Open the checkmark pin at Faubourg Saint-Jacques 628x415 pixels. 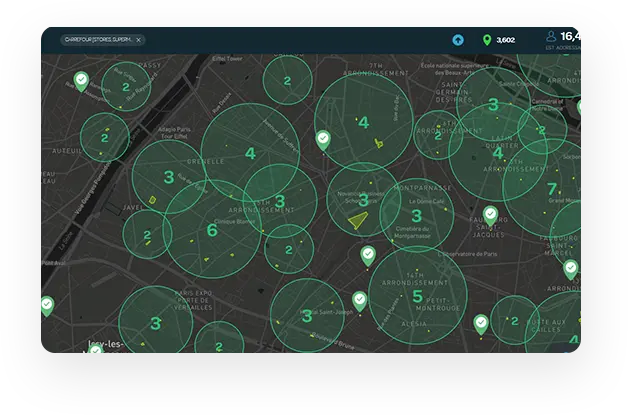coord(490,216)
